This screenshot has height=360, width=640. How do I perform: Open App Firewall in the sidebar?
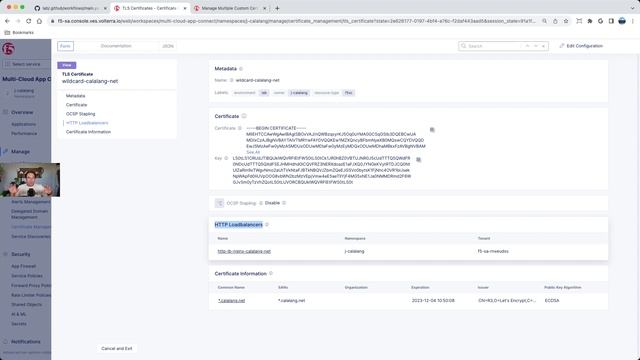coord(23,266)
